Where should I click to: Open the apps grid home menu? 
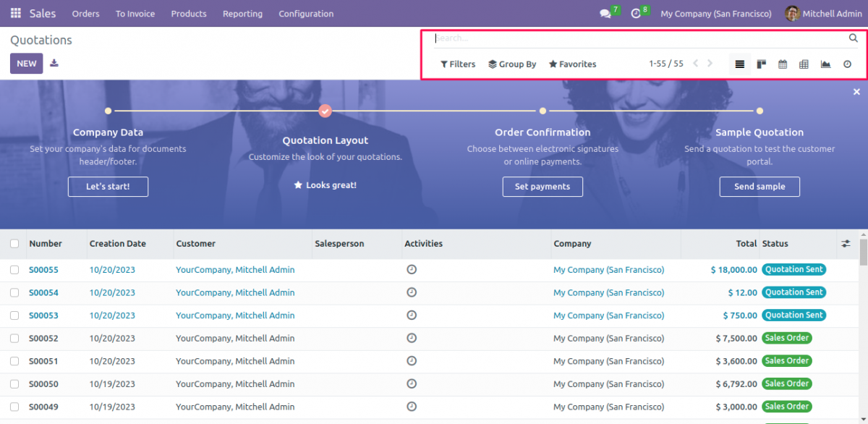(x=16, y=14)
